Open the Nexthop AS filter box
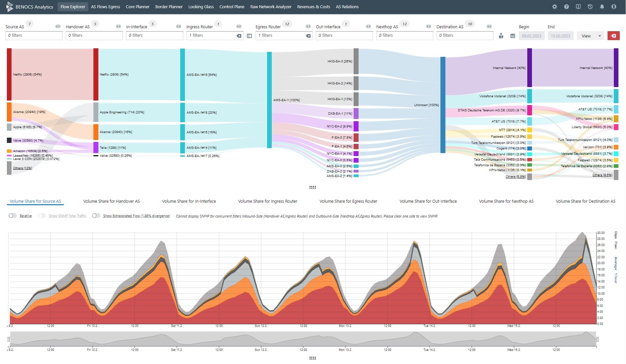The image size is (626, 364). [x=405, y=35]
